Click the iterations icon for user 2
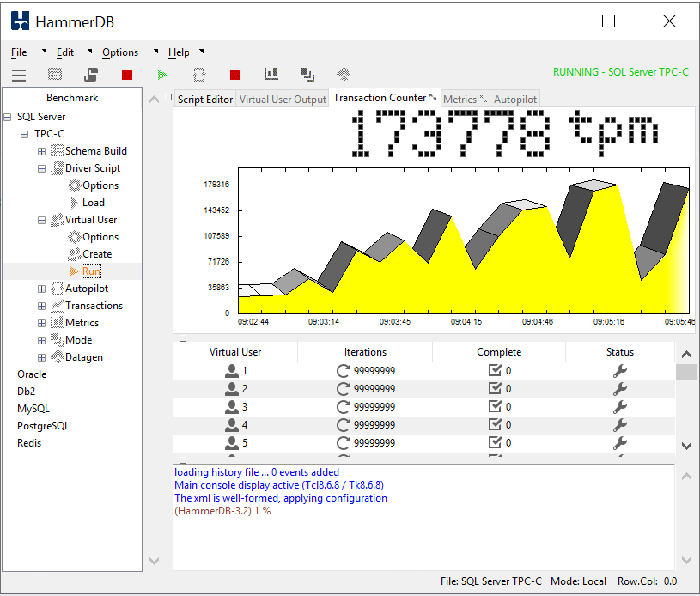 pos(343,389)
